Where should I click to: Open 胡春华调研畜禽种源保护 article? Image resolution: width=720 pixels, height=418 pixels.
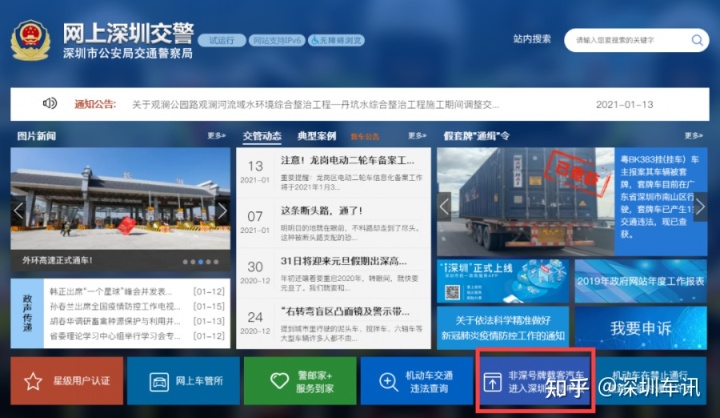click(x=115, y=321)
